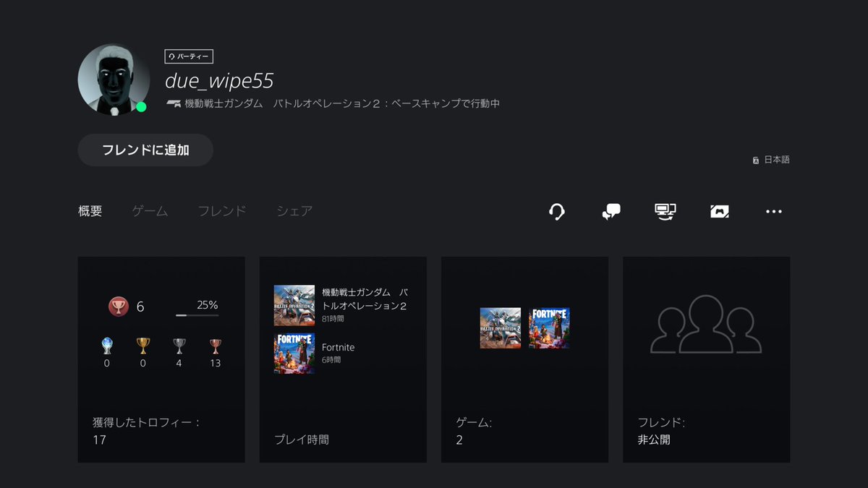Click the language icon next to 日本語
The width and height of the screenshot is (868, 488).
[x=755, y=160]
